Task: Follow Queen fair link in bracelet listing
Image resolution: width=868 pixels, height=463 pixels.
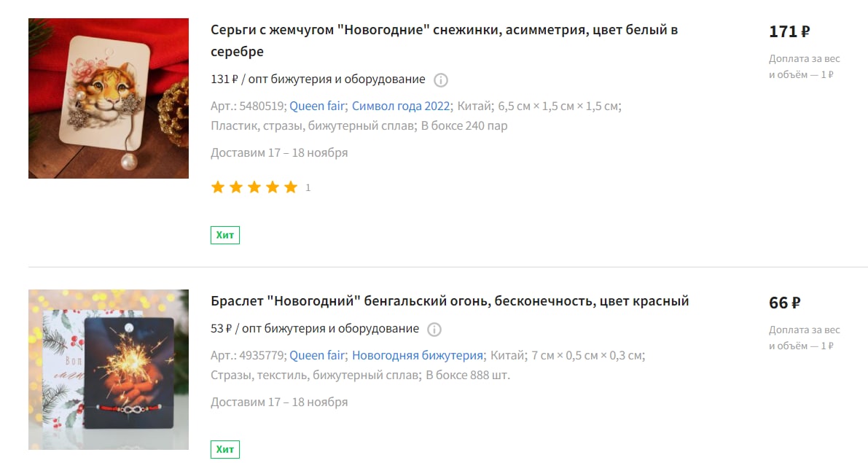Action: coord(317,355)
